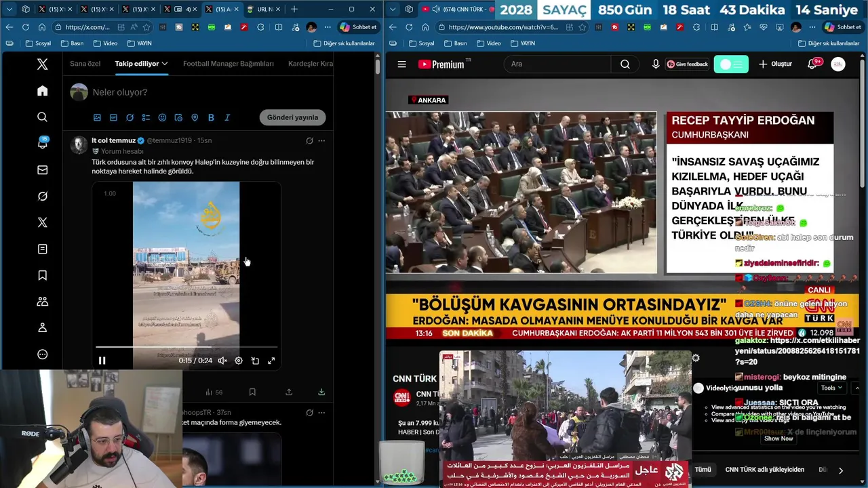Open YAYIN bookmarks folder in left browser

(x=138, y=43)
